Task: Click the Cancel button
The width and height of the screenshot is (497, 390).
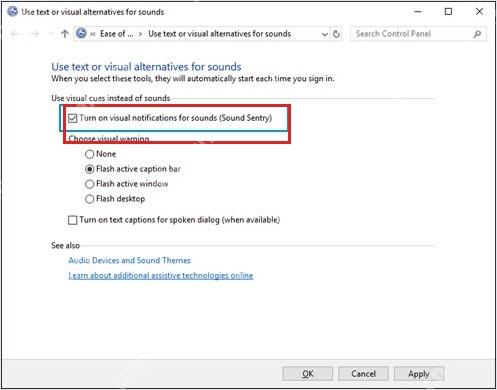Action: pos(363,374)
